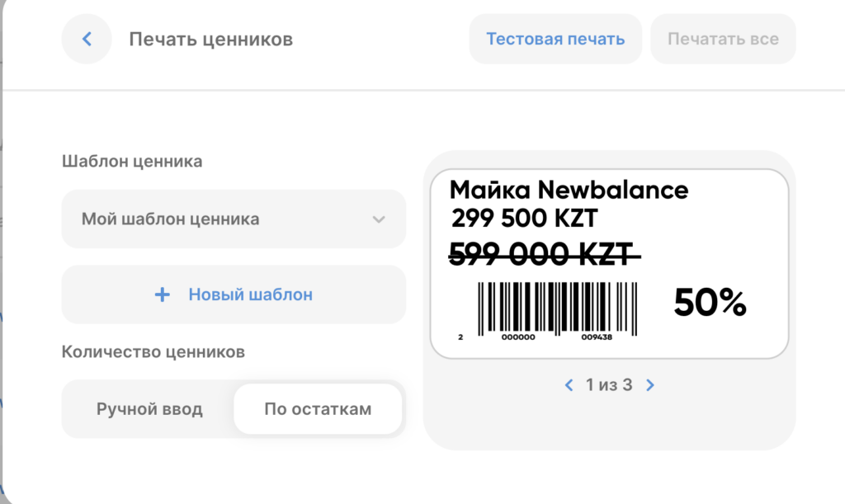Viewport: 845px width, 504px height.
Task: Click the 299 500 KZT price text
Action: [x=524, y=218]
